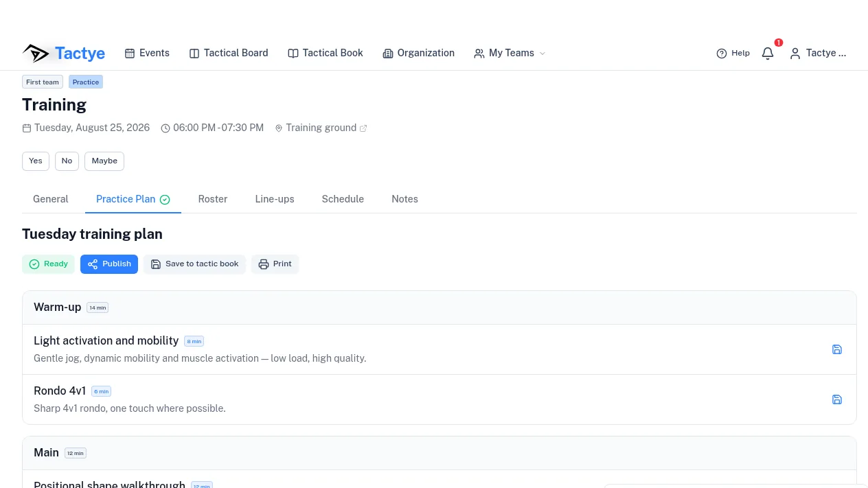
Task: Open the Line-ups tab
Action: pos(275,199)
